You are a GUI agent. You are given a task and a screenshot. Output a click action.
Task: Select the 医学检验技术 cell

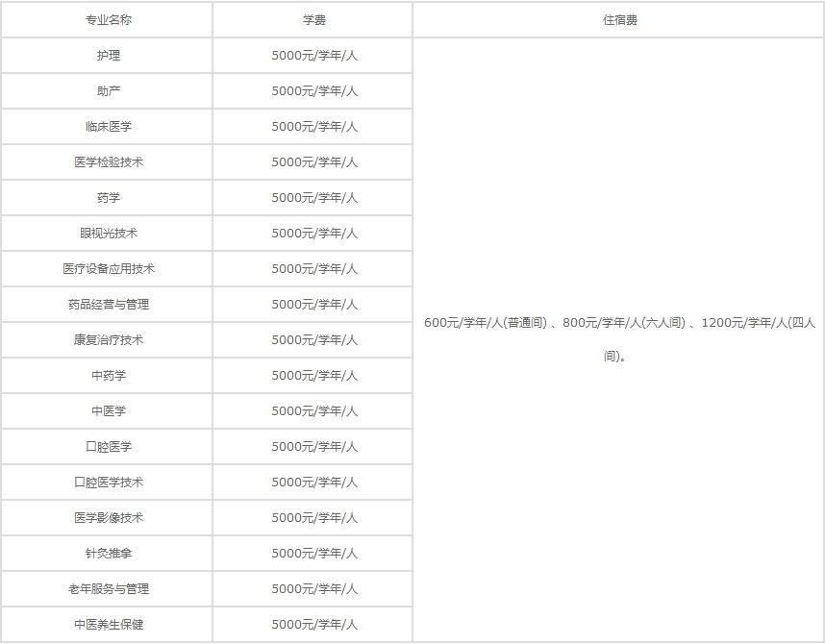[106, 161]
